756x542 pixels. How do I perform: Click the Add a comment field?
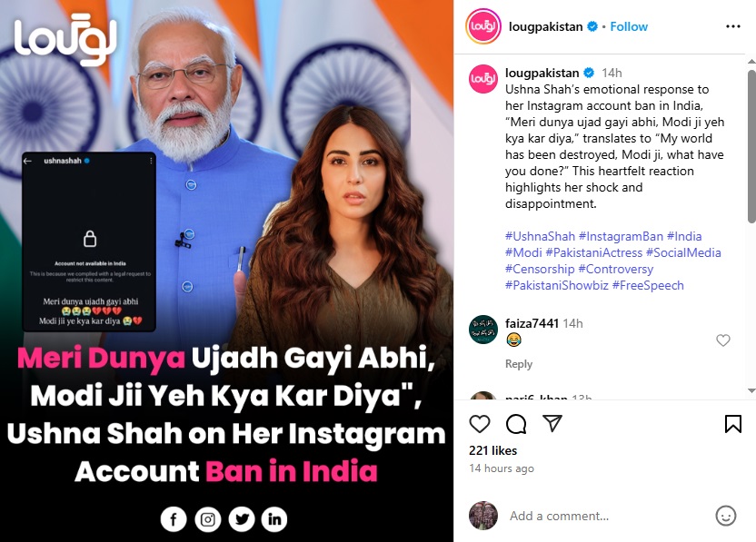[x=608, y=516]
